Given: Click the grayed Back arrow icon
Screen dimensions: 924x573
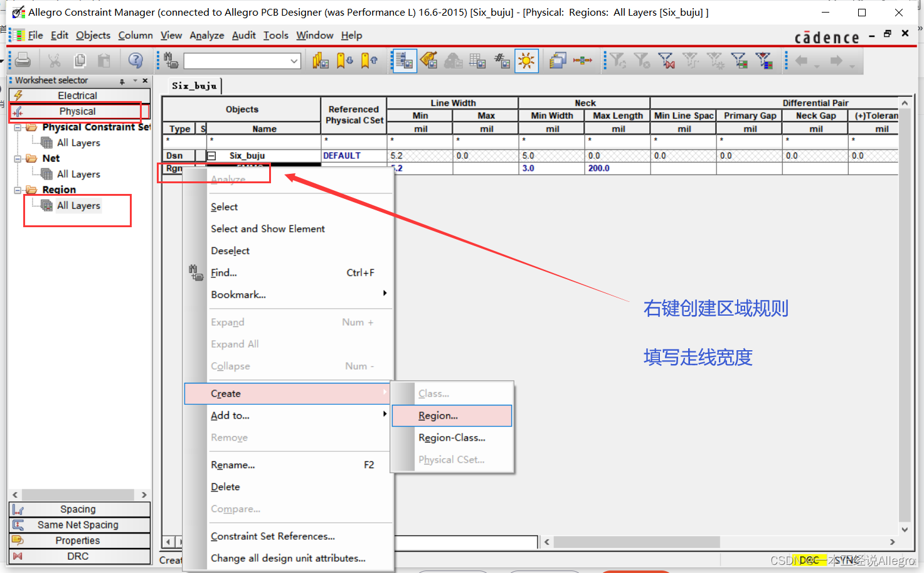Looking at the screenshot, I should point(801,60).
